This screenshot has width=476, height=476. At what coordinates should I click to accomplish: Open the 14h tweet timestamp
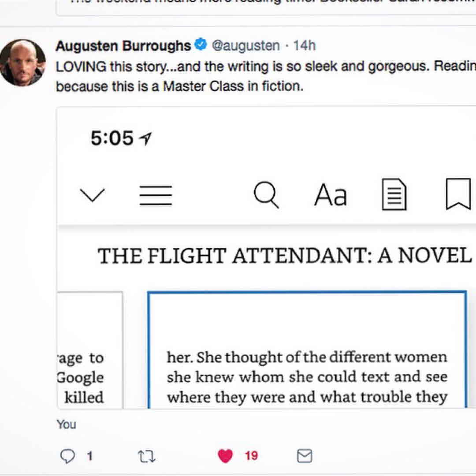(x=305, y=45)
